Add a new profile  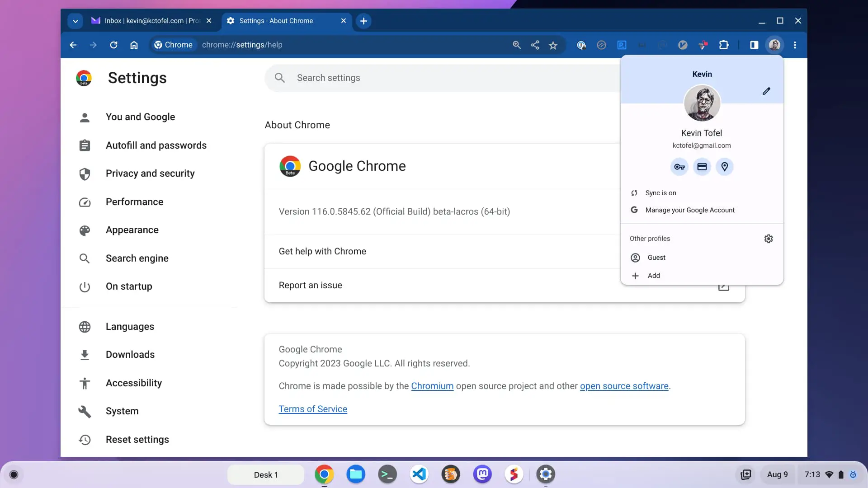point(702,276)
